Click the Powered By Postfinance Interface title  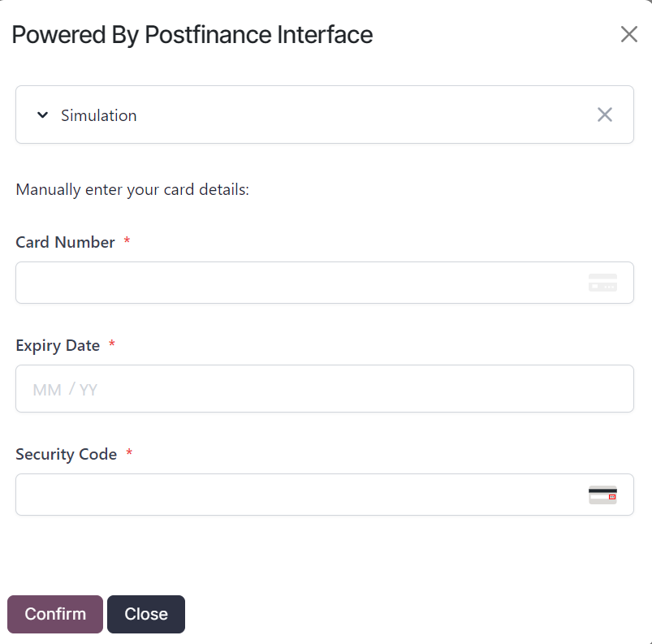pos(190,35)
